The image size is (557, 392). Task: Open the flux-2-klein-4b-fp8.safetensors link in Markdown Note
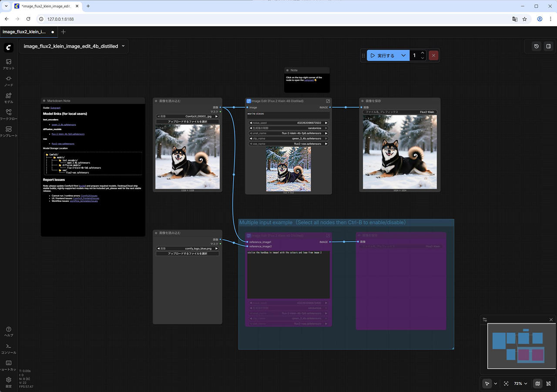click(x=68, y=134)
